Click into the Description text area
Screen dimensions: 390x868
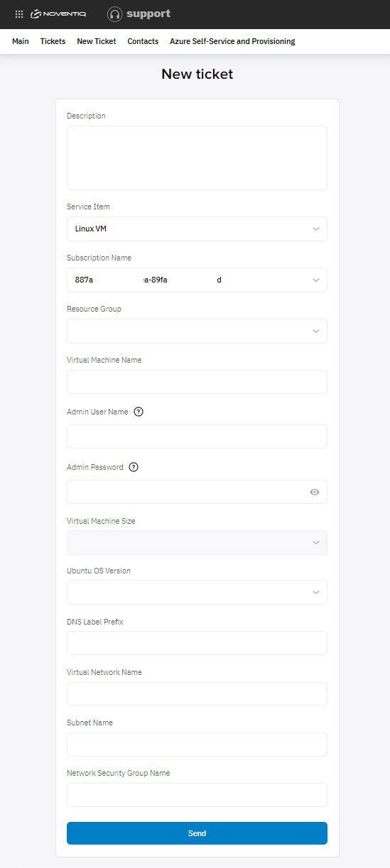pos(197,158)
